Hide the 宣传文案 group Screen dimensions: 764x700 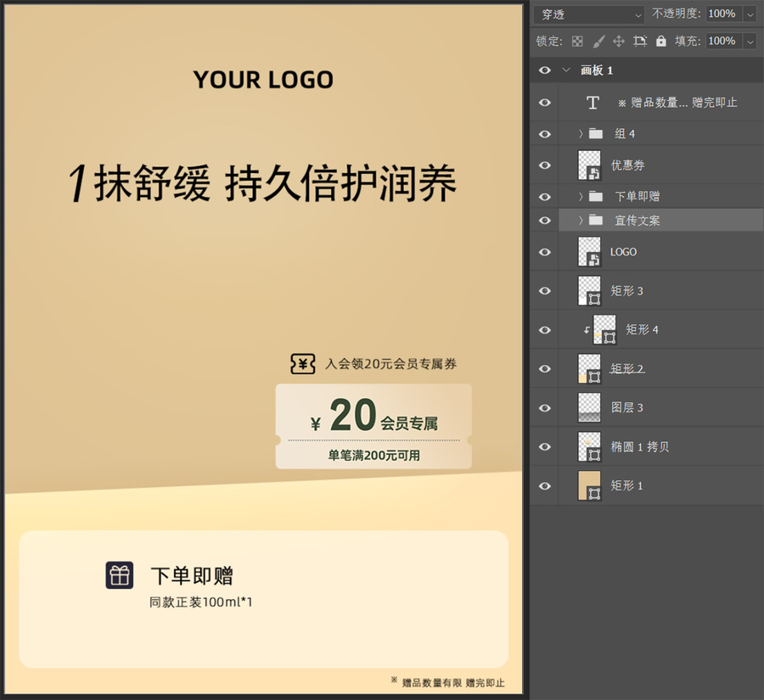pos(545,220)
